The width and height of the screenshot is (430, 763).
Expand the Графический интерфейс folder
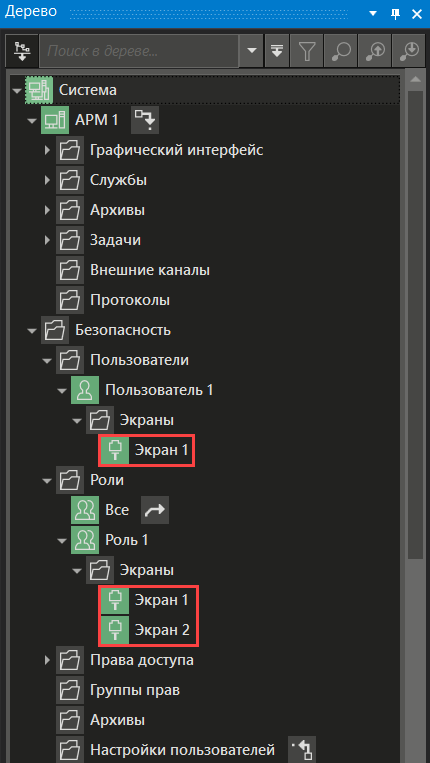[47, 150]
